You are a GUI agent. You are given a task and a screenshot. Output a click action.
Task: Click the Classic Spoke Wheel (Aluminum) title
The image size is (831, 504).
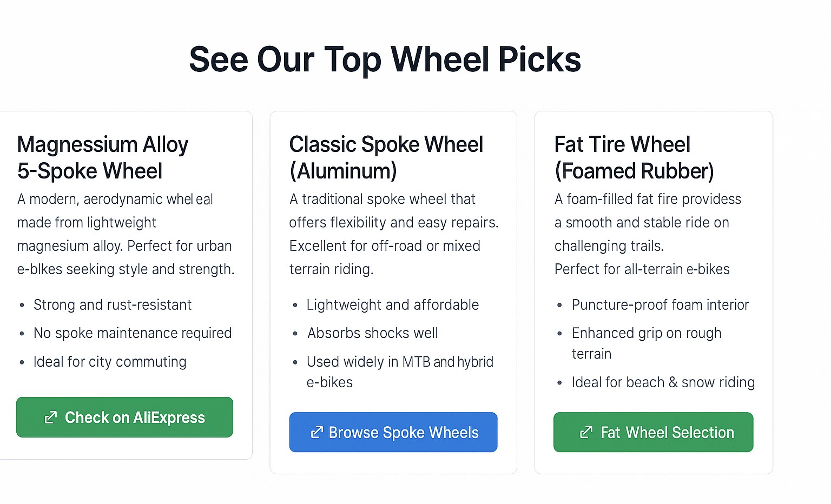(x=386, y=157)
